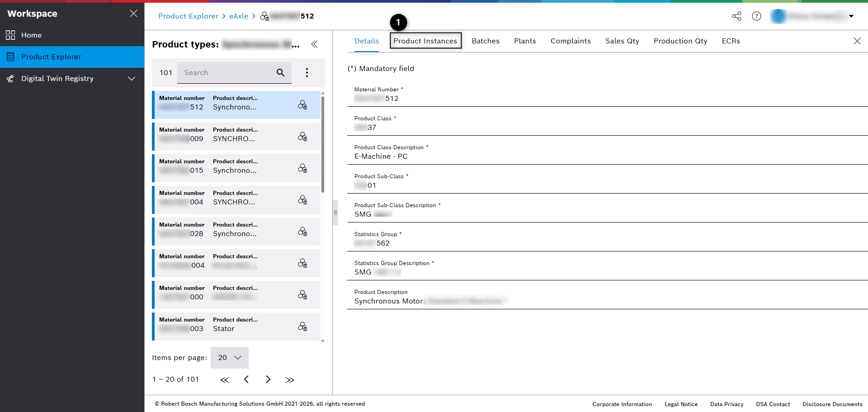Click the product icon in the breadcrumb

pos(264,16)
